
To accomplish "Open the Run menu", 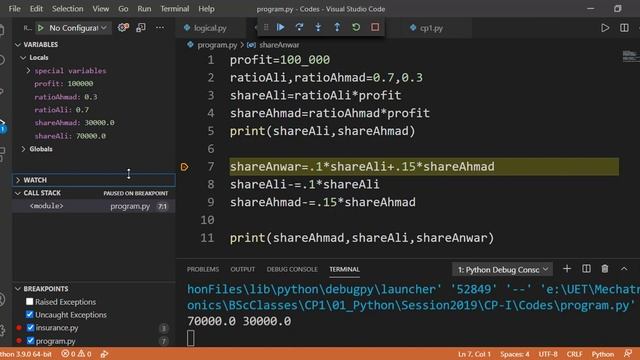I will point(144,9).
